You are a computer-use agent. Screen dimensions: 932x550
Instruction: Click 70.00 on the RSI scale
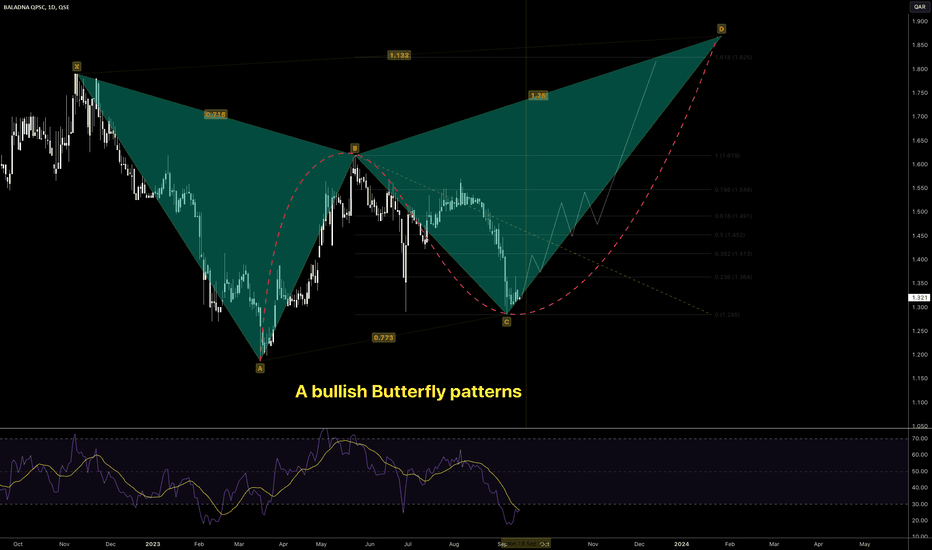(920, 439)
